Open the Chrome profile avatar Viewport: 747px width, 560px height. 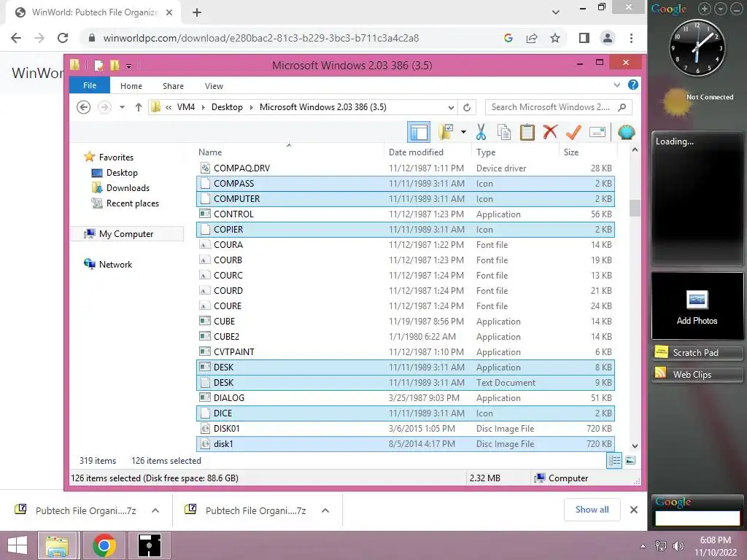coord(608,38)
